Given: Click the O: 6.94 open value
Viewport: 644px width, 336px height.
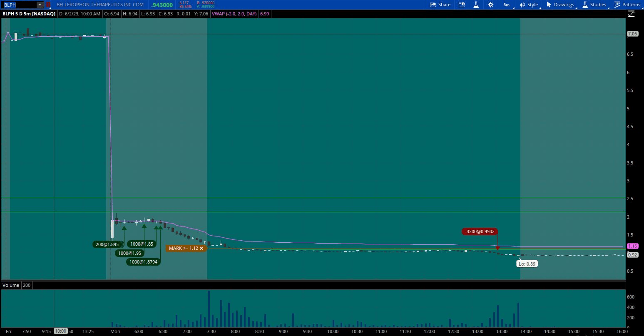Looking at the screenshot, I should click(112, 14).
